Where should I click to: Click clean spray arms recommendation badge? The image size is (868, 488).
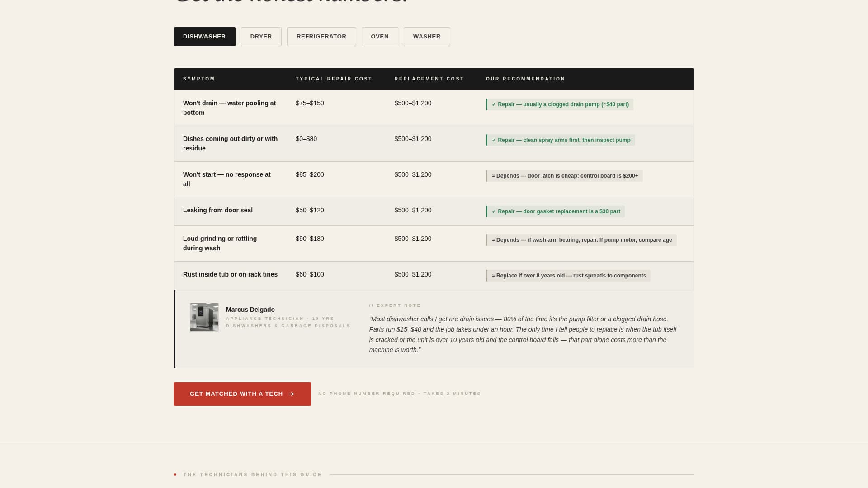click(x=561, y=140)
